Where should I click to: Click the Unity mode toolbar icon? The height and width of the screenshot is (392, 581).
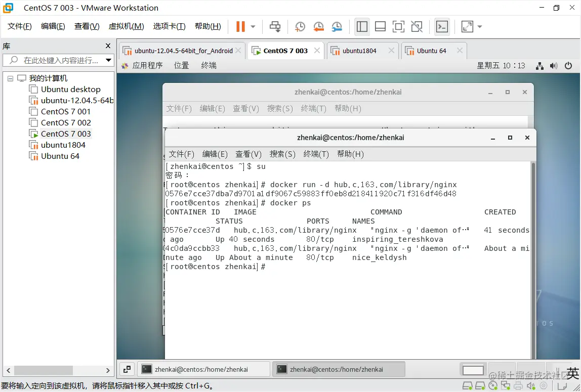point(417,26)
